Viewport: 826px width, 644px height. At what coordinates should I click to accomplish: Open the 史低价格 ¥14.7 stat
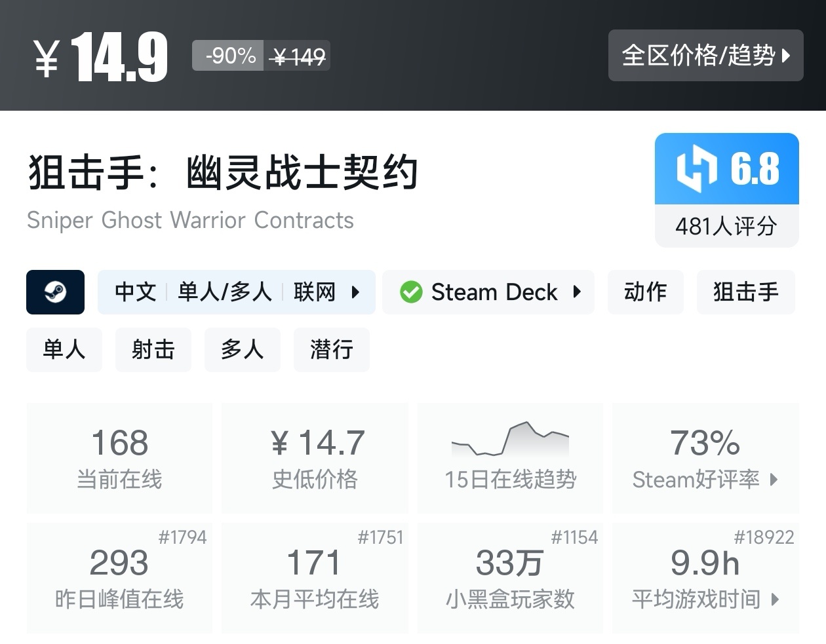(x=315, y=458)
